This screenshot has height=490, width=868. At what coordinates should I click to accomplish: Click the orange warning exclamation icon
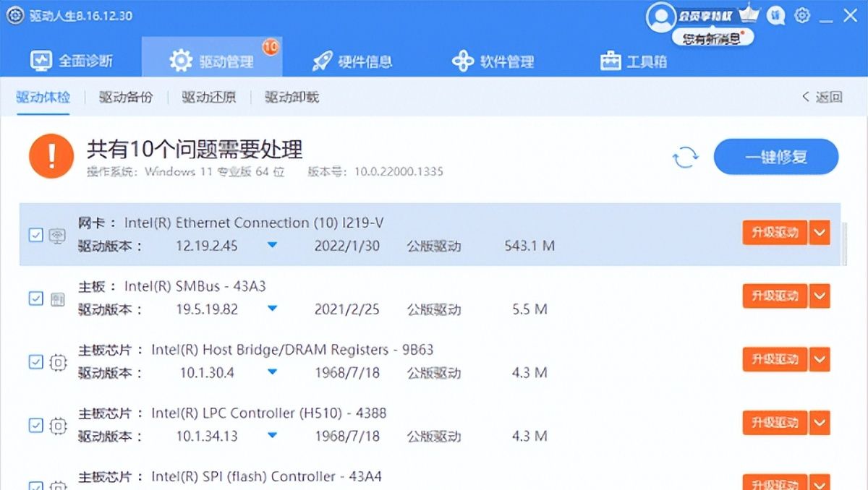[x=51, y=156]
